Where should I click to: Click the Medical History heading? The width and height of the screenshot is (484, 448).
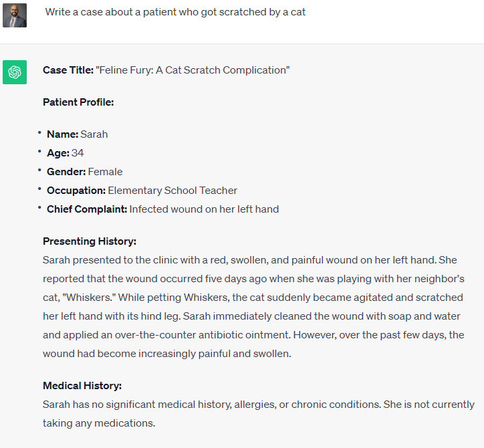click(x=82, y=386)
